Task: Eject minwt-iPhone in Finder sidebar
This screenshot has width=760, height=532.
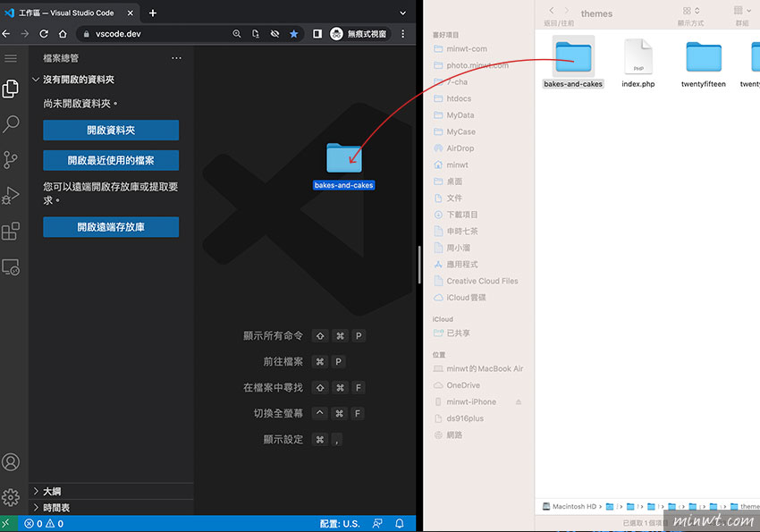Action: point(519,402)
